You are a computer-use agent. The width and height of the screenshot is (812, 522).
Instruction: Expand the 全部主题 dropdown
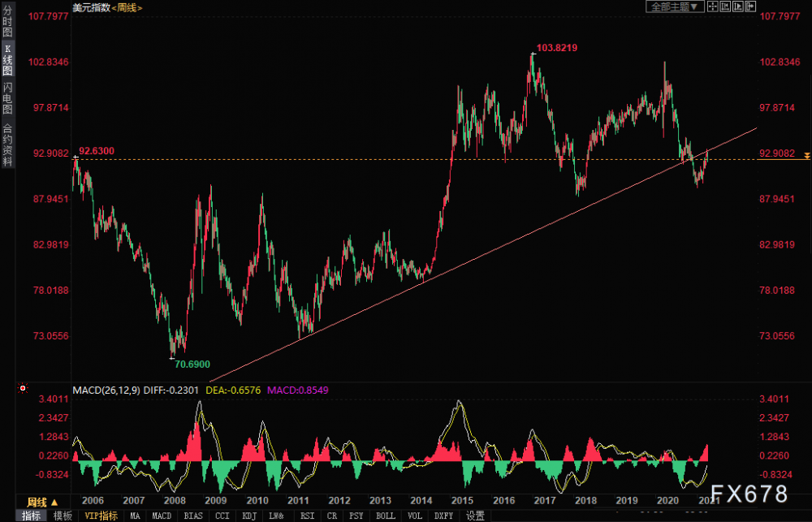pos(675,6)
